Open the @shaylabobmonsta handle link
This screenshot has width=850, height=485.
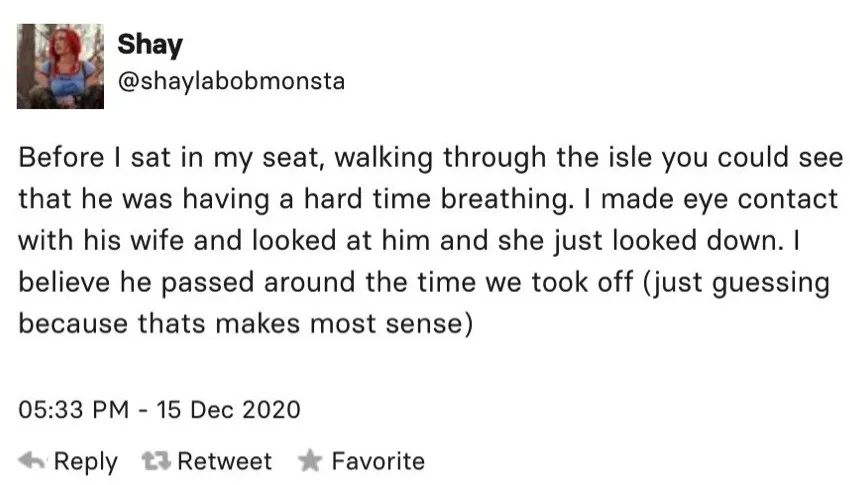[231, 82]
